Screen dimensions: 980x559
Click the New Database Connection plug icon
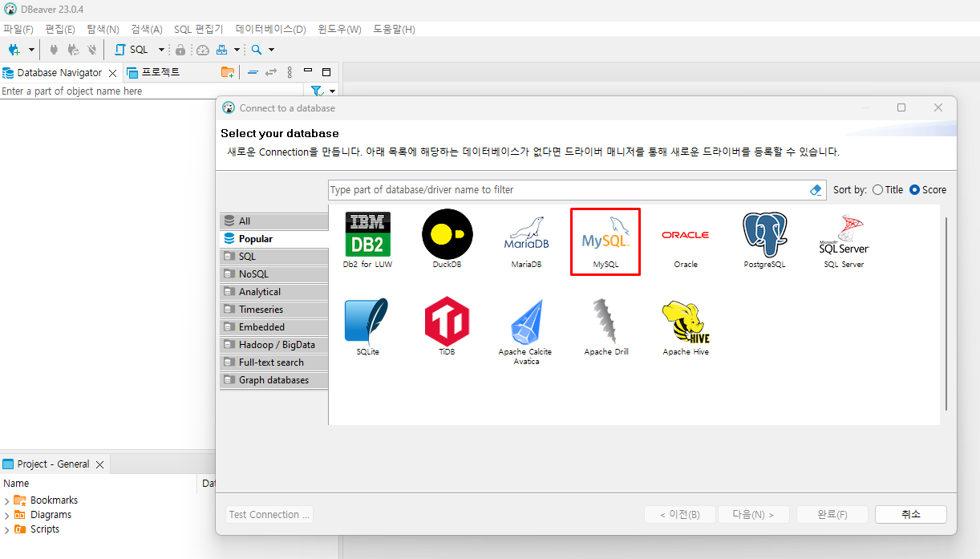[14, 50]
